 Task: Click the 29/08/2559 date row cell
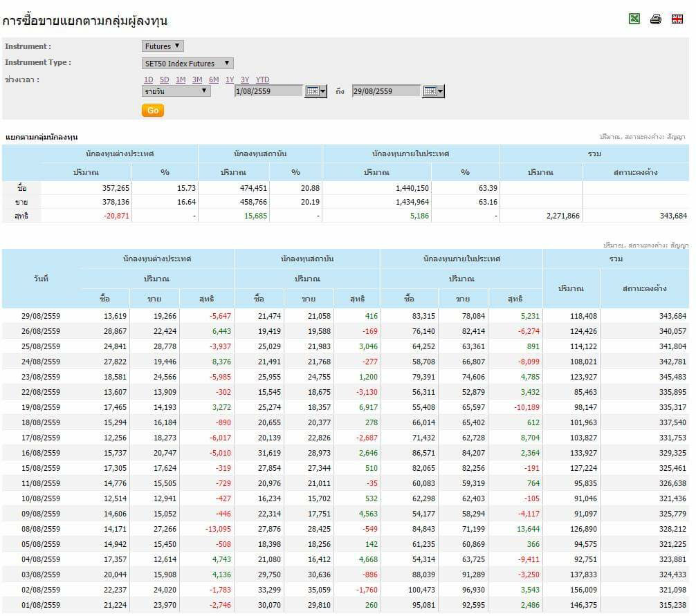(x=41, y=316)
